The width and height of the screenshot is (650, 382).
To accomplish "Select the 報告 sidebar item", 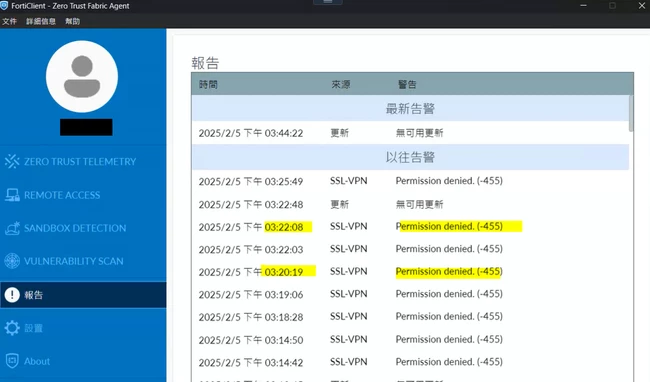I will [83, 295].
